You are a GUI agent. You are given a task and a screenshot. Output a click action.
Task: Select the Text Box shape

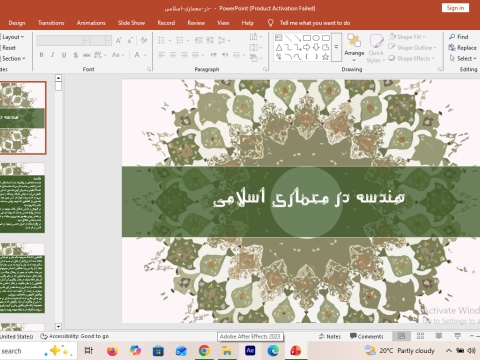pyautogui.click(x=279, y=38)
